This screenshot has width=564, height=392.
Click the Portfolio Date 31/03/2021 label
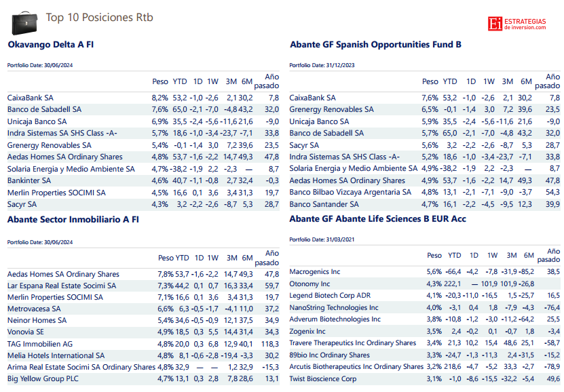click(322, 240)
